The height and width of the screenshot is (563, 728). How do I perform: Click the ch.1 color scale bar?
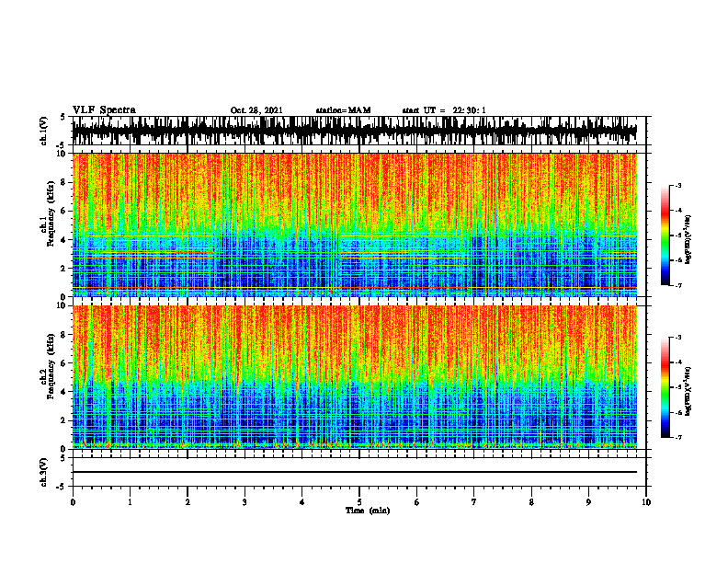point(665,236)
